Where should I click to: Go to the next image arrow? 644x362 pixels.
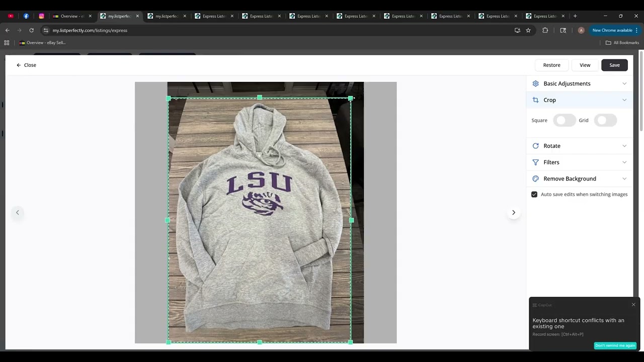514,213
